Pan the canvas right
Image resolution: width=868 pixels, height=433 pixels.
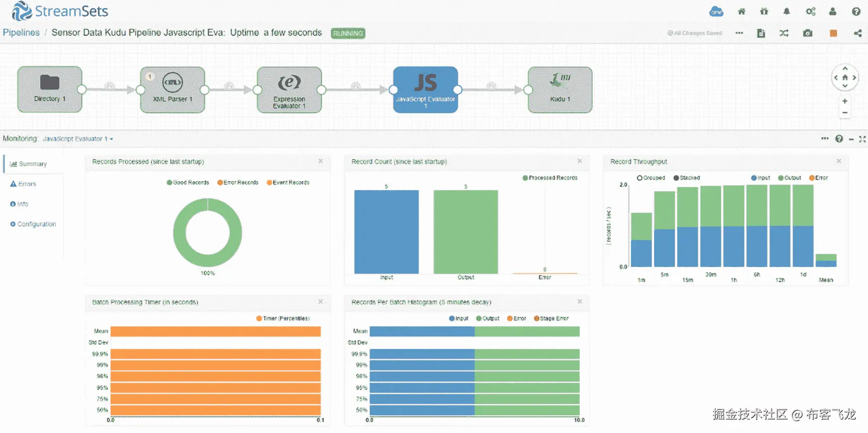854,77
